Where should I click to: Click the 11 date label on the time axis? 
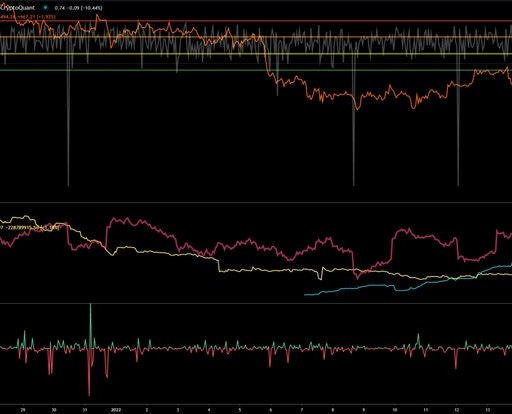pos(426,410)
